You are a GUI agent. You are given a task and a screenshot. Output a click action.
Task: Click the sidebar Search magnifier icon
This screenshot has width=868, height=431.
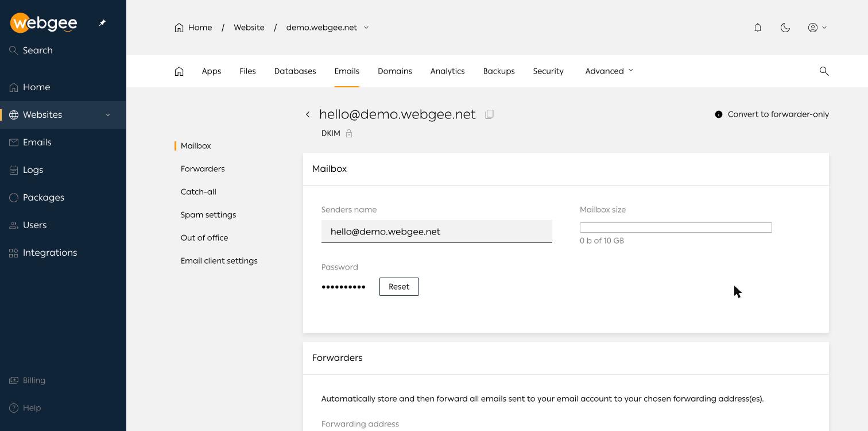[14, 51]
